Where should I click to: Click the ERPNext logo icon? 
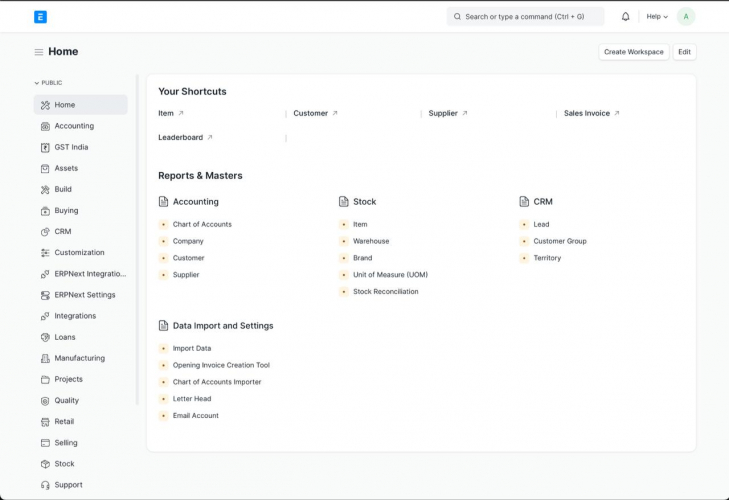point(40,17)
